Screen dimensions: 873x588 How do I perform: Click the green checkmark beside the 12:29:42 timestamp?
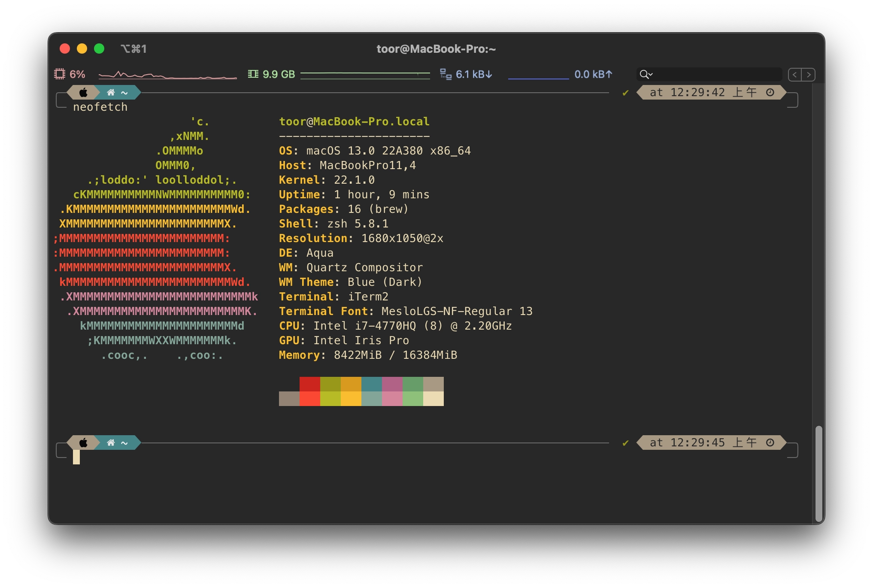(625, 93)
